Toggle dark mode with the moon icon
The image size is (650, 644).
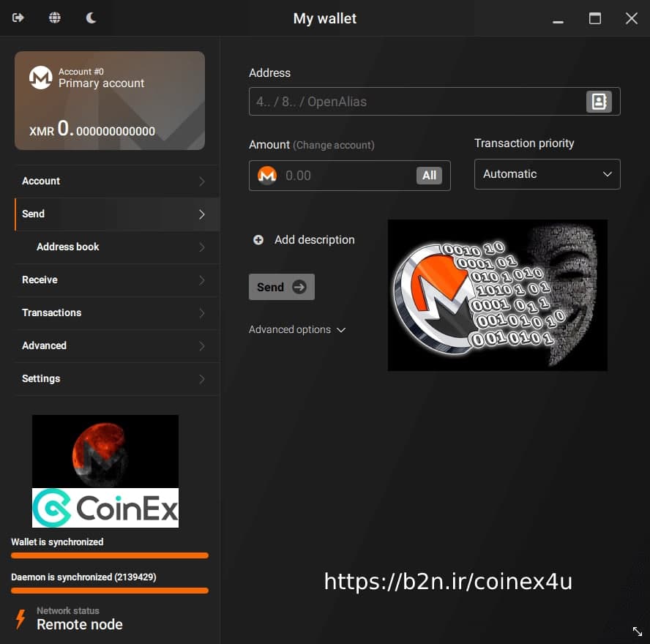(91, 18)
